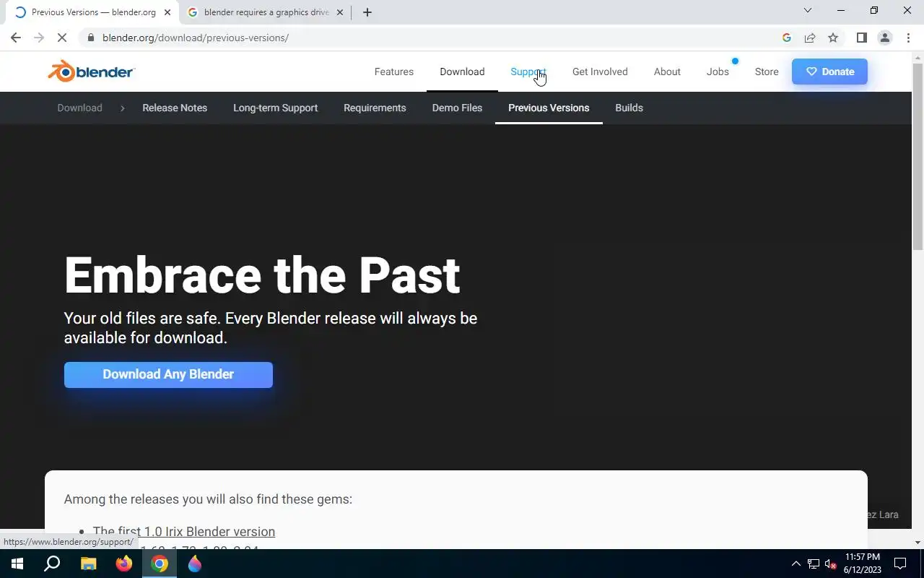Open the Support menu item
924x578 pixels.
[x=528, y=72]
